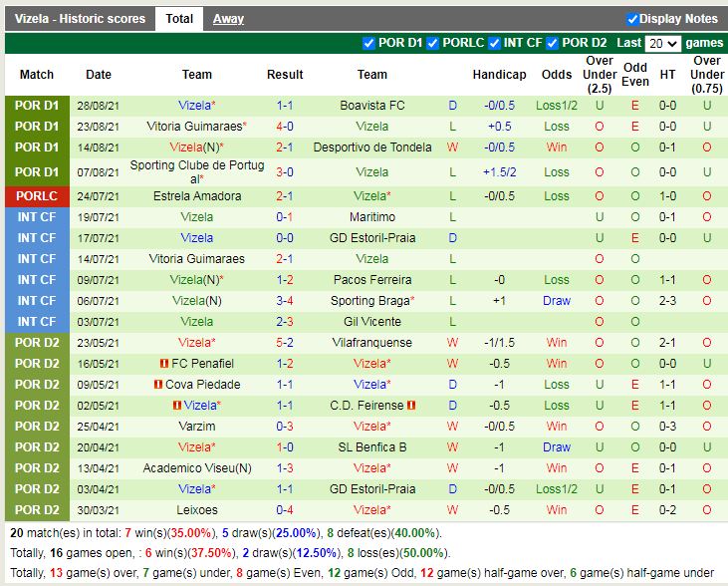Viewport: 728px width, 586px height.
Task: Toggle the Display Notes checkbox
Action: coord(632,19)
